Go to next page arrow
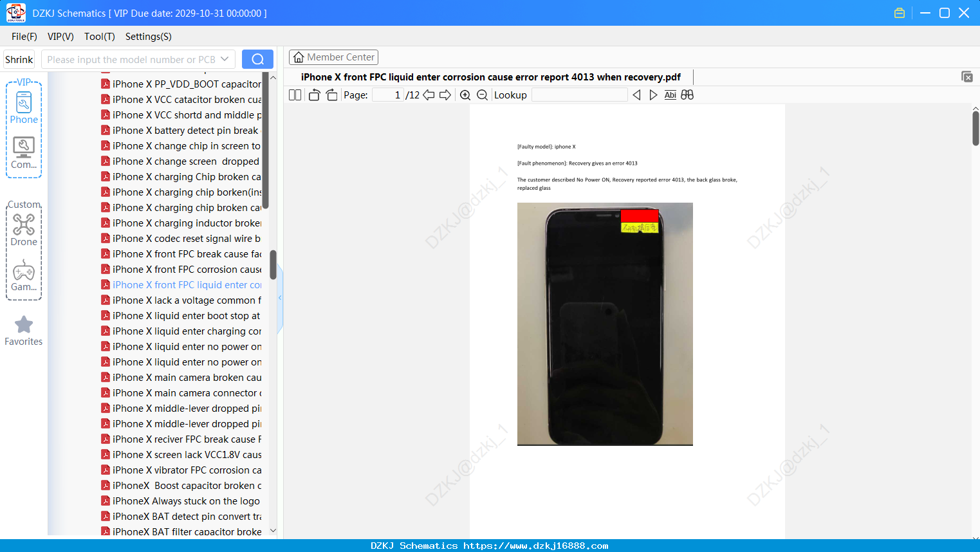 [x=445, y=95]
